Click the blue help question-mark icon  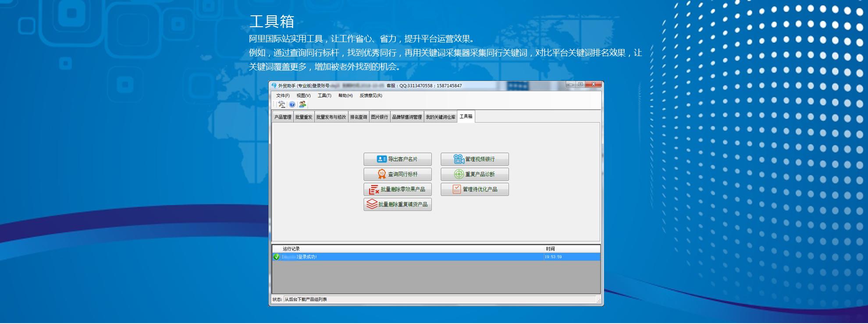[x=292, y=104]
